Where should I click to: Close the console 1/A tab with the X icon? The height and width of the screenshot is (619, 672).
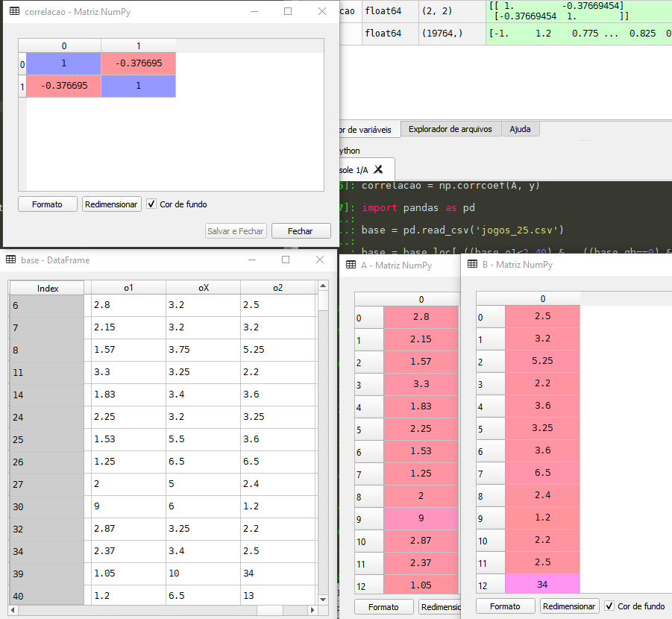(378, 169)
